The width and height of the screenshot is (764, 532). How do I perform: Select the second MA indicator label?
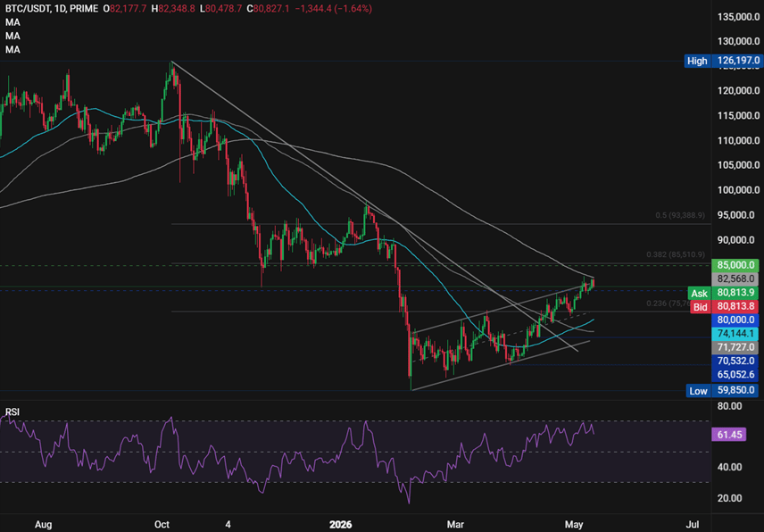[12, 36]
